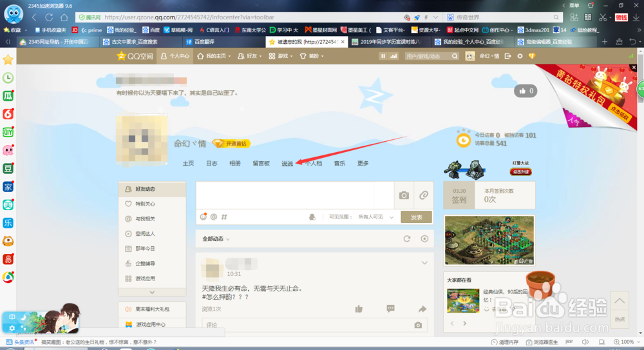Screen dimensions: 644x350
Task: Insert emoji with smiley icon
Action: 204,217
